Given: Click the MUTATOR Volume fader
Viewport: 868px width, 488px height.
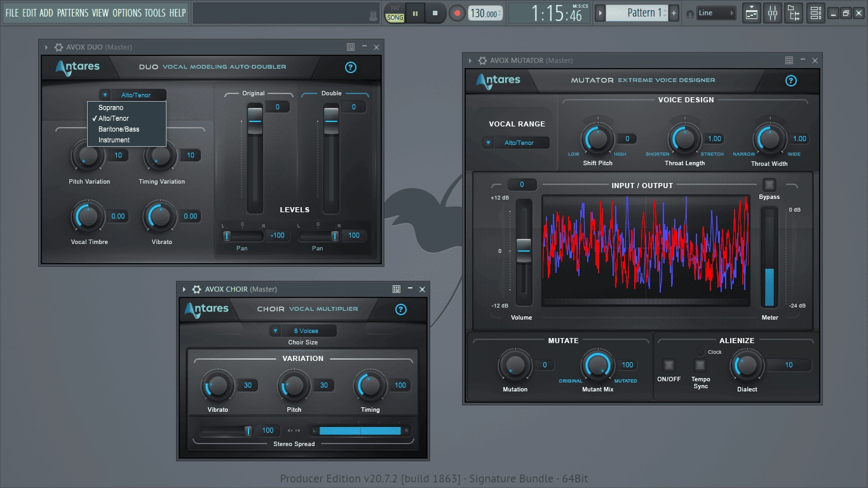Looking at the screenshot, I should (x=524, y=250).
